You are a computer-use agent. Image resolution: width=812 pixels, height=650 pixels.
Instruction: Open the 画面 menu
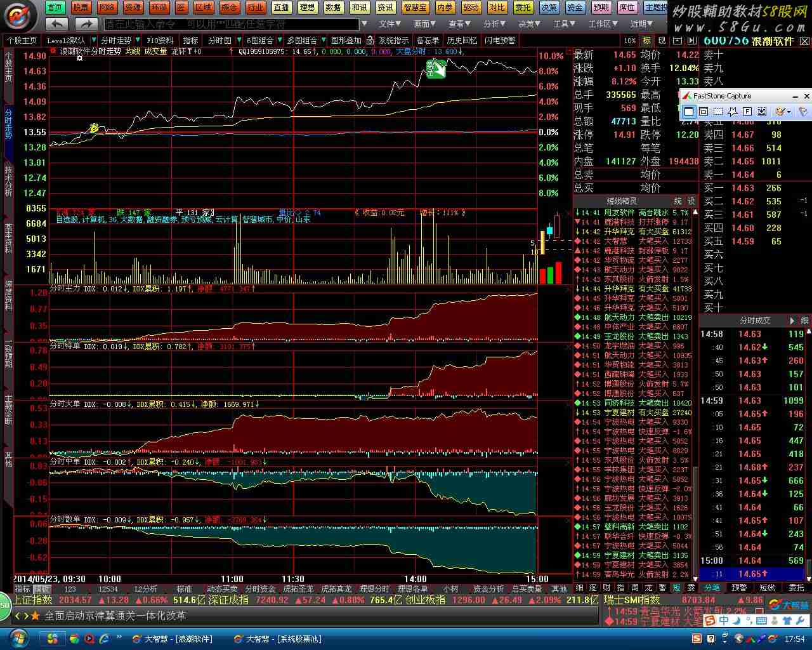pyautogui.click(x=425, y=24)
